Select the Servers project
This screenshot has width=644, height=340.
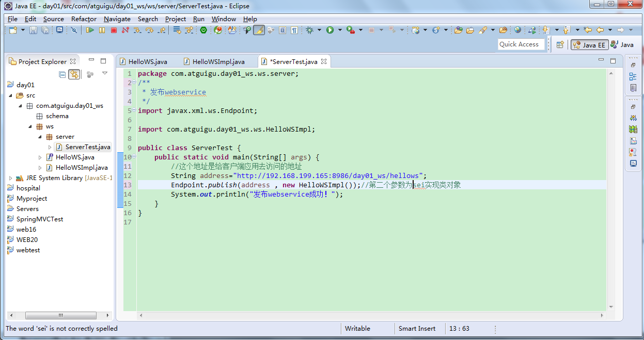tap(27, 209)
